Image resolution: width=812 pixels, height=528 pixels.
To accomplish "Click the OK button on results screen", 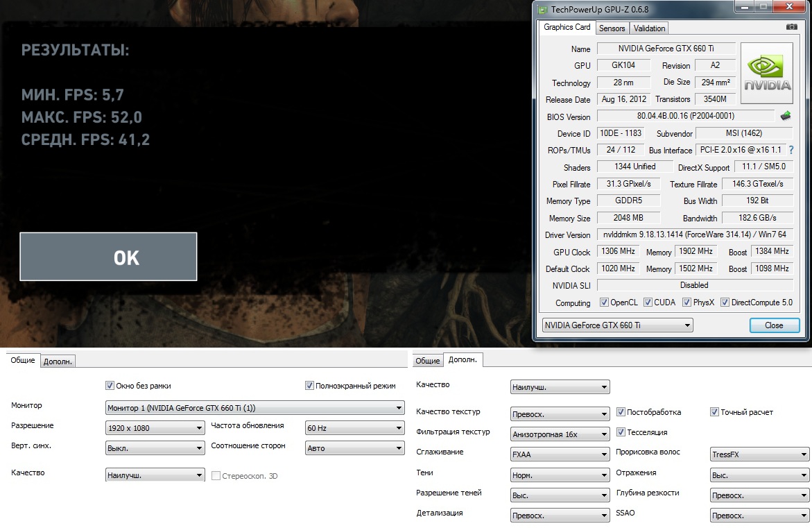I will (x=108, y=257).
